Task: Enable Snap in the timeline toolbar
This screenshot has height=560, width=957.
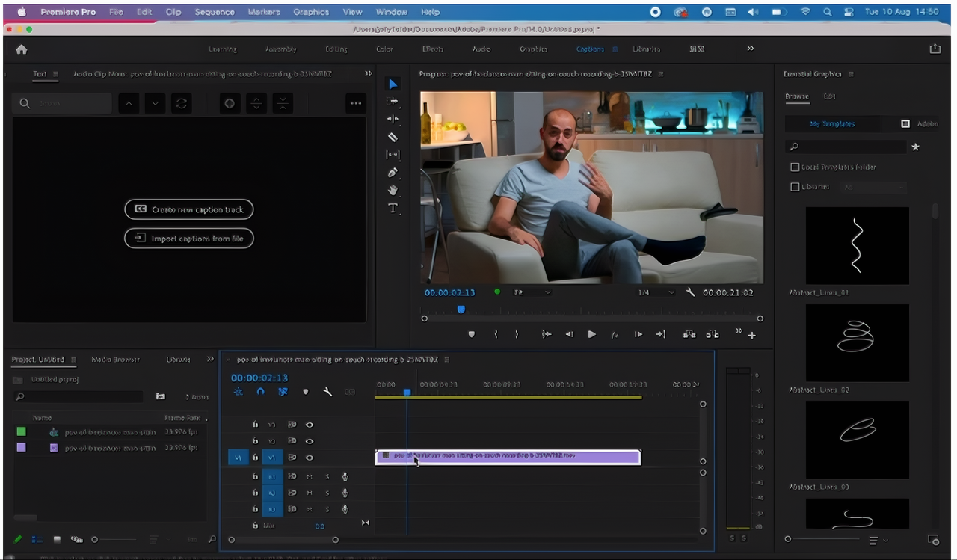Action: 260,391
